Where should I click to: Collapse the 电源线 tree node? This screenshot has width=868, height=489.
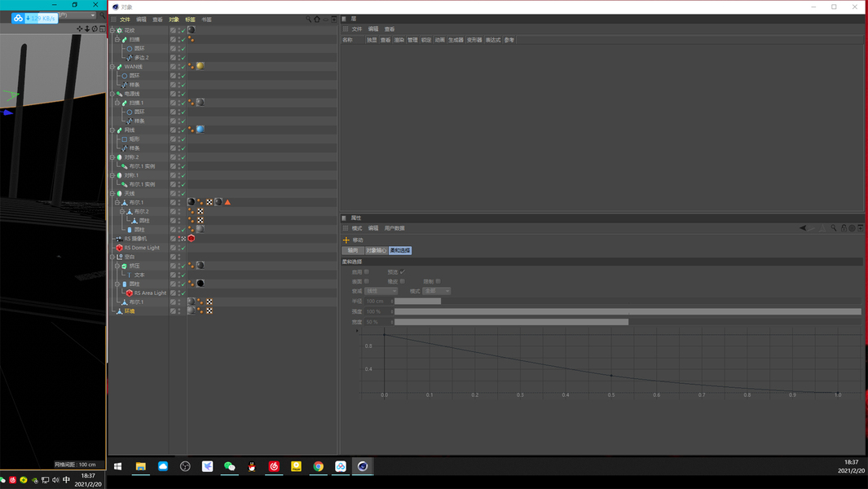[x=112, y=94]
